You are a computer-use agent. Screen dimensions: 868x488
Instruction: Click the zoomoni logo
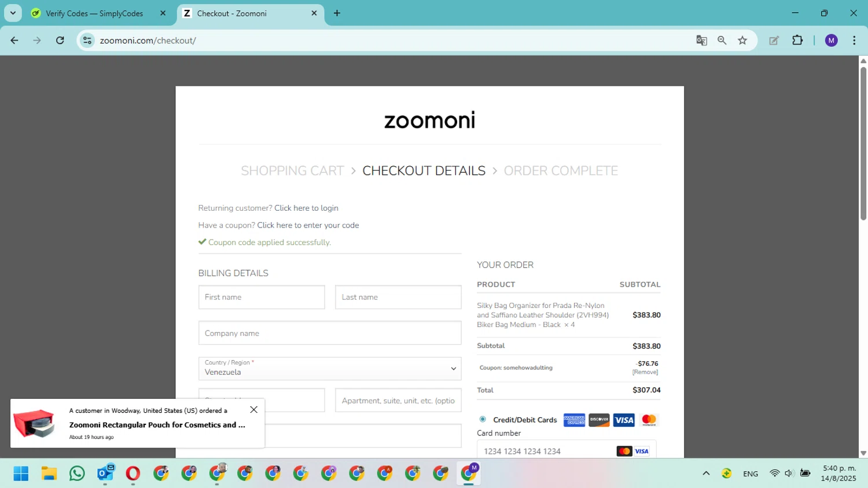click(429, 120)
